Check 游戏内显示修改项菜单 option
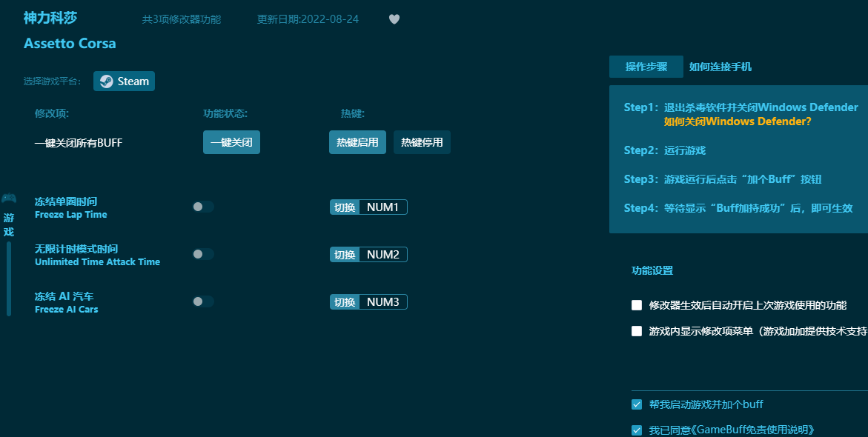This screenshot has height=437, width=868. 637,331
